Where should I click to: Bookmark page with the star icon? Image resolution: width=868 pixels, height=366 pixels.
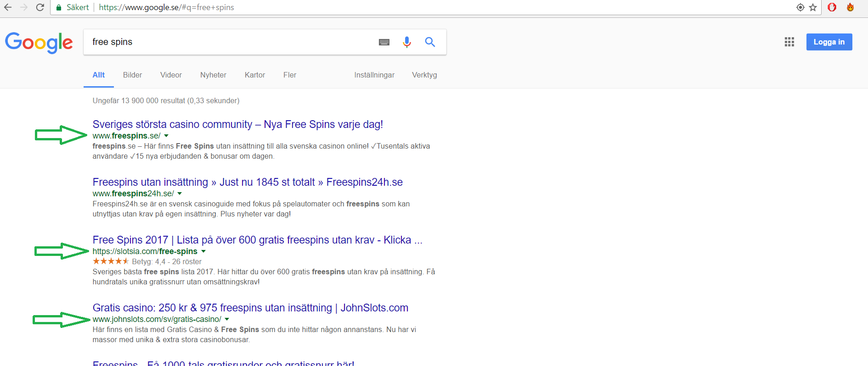(x=813, y=7)
